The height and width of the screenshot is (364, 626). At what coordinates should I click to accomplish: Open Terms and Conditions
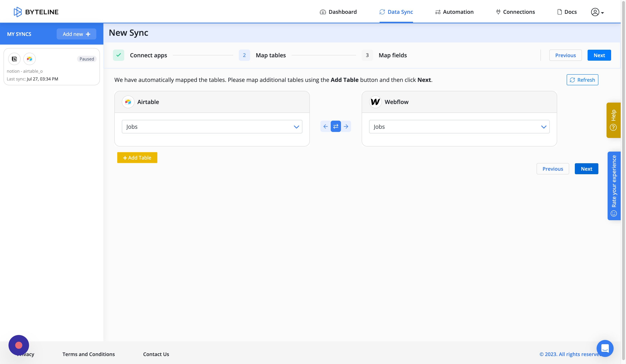89,354
